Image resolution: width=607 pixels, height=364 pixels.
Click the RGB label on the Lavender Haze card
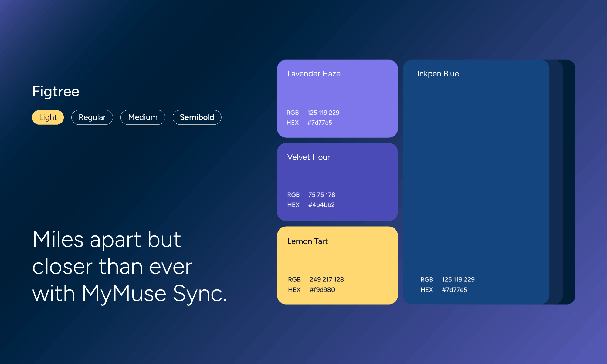(x=293, y=113)
